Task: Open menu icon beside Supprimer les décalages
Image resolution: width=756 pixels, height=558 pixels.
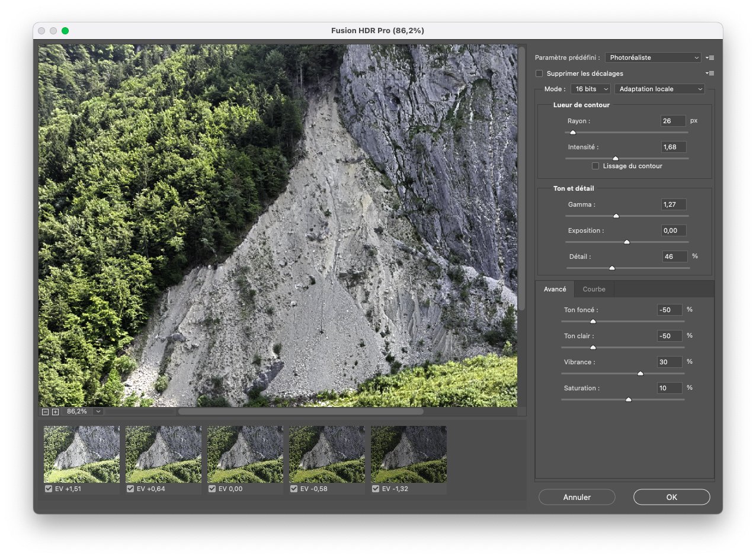Action: point(710,73)
